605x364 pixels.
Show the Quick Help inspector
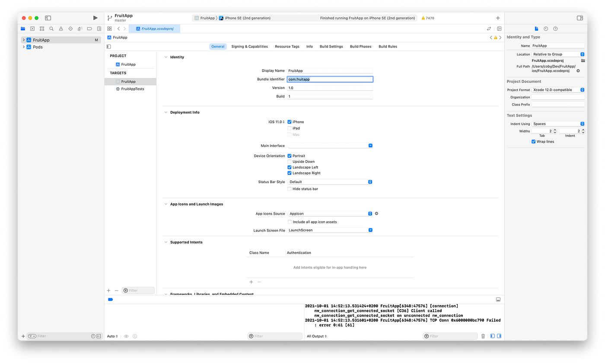555,28
